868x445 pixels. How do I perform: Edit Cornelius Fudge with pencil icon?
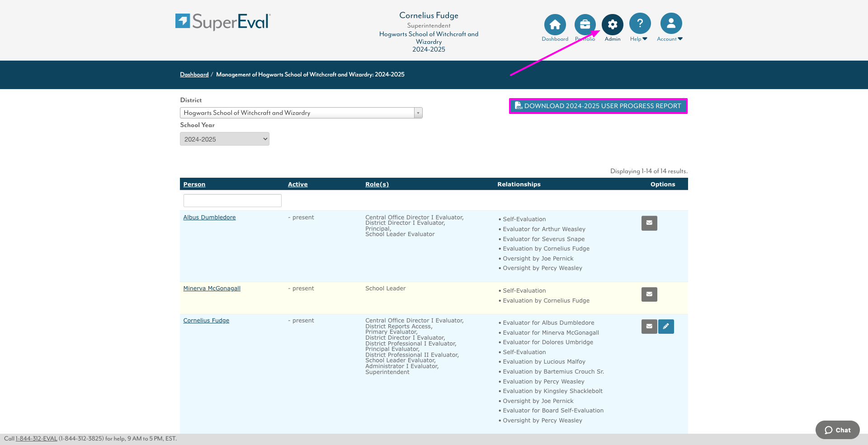[666, 327]
